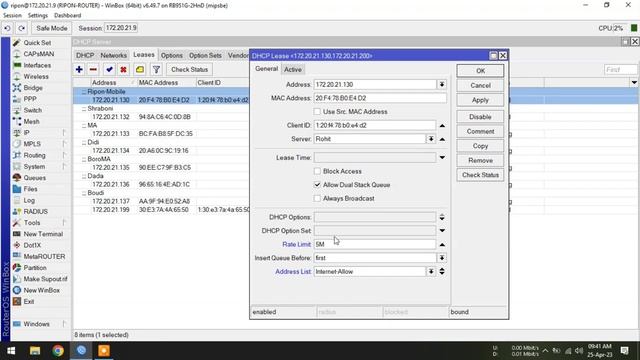640x360 pixels.
Task: Click Check Status in leases toolbar
Action: click(x=189, y=69)
